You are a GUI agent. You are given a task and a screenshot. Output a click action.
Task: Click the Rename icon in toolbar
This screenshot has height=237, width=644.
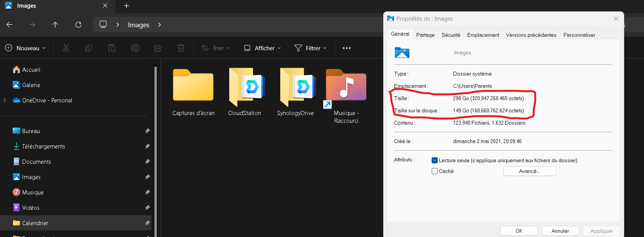[x=135, y=48]
